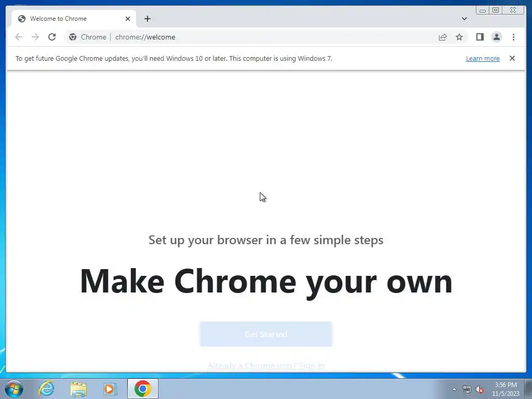Open the Windows Start menu orb
This screenshot has width=532, height=399.
click(14, 389)
